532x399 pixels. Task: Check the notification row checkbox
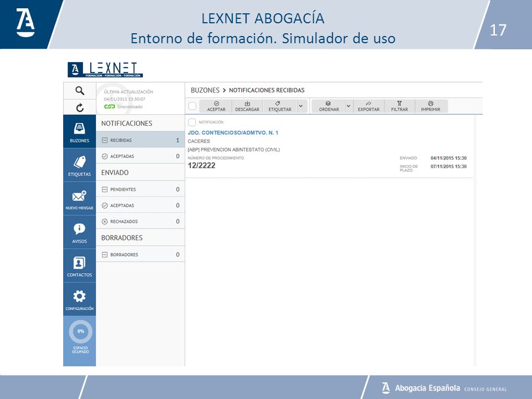coord(192,122)
